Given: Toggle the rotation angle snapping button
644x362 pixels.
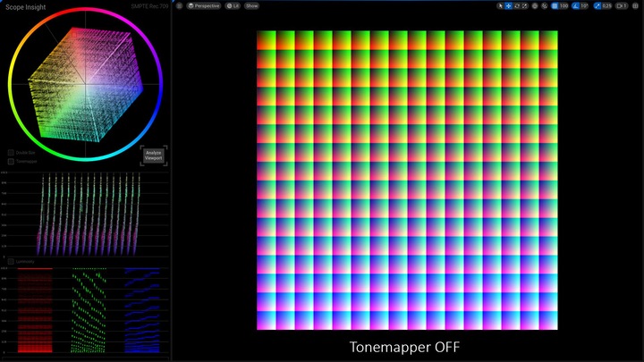Looking at the screenshot, I should [576, 5].
